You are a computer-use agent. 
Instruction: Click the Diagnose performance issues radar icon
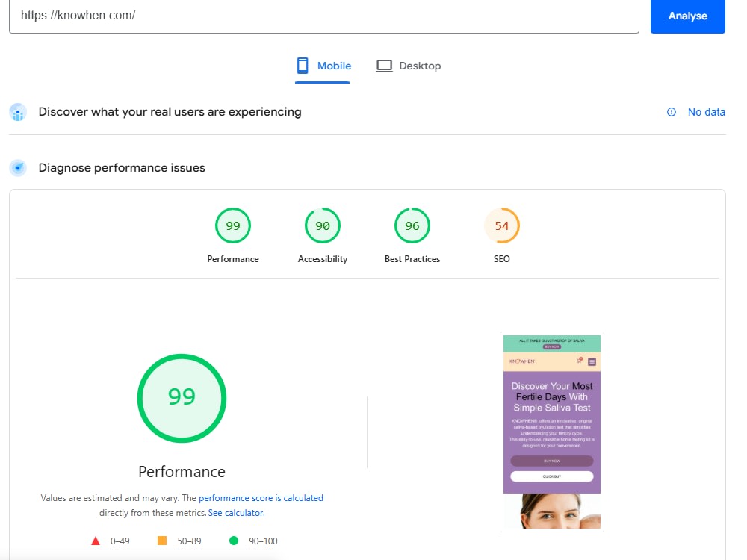[x=18, y=167]
